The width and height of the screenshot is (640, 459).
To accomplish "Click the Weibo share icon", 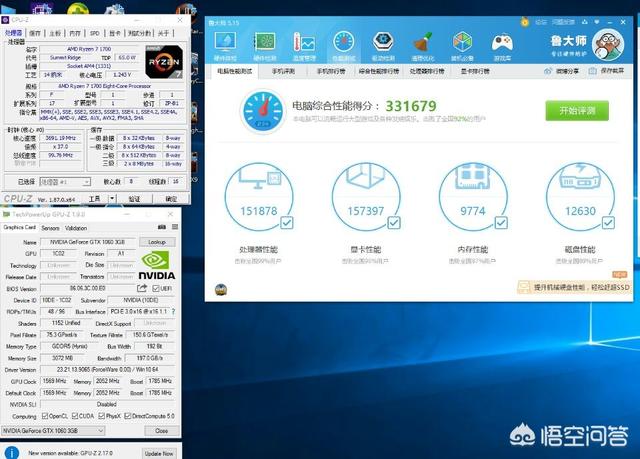I will (548, 71).
